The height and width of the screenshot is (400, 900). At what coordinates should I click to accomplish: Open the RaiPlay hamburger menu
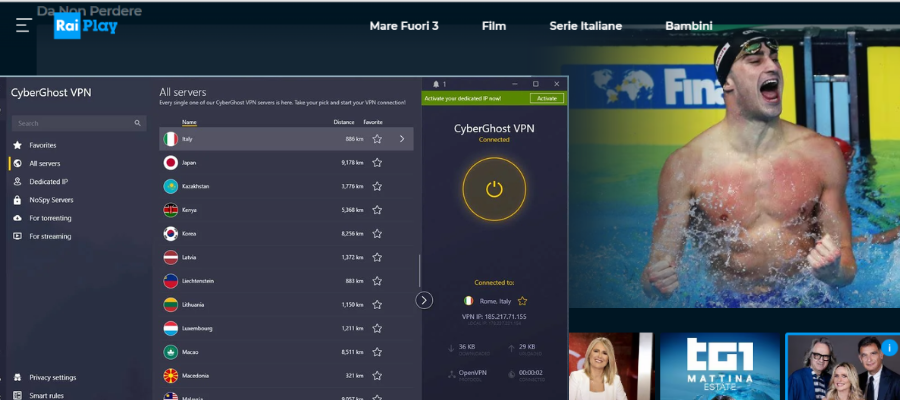[x=24, y=25]
